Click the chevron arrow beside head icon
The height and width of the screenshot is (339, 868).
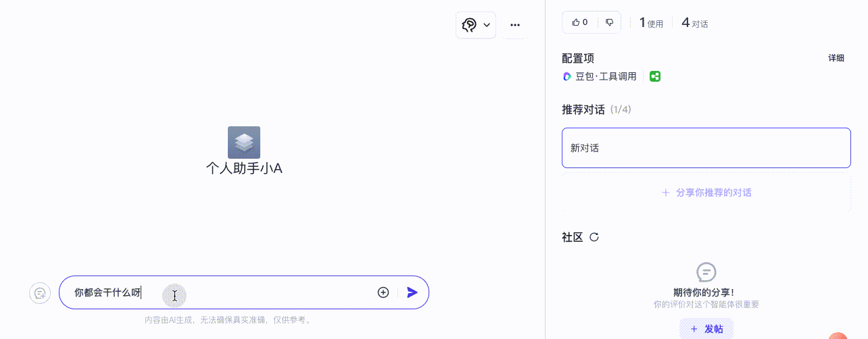point(487,25)
